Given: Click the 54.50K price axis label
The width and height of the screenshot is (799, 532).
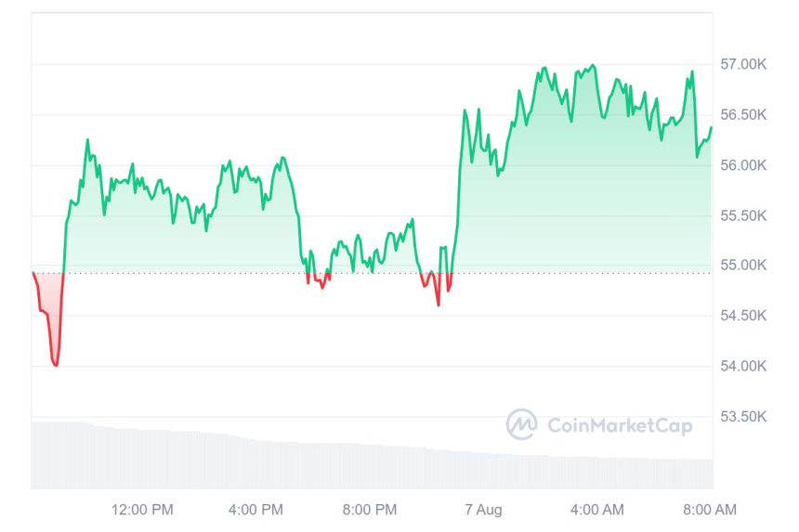Looking at the screenshot, I should 743,316.
